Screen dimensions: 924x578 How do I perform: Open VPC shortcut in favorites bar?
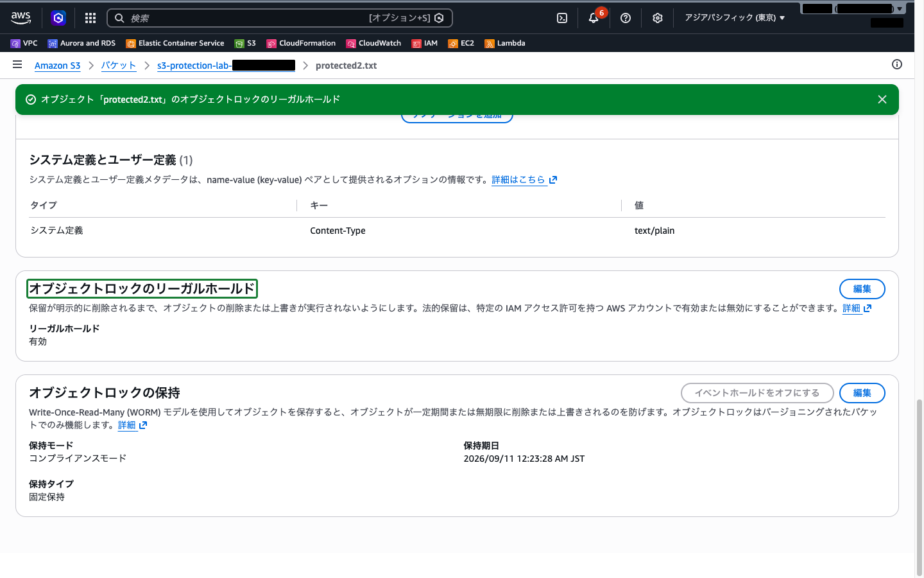point(24,43)
